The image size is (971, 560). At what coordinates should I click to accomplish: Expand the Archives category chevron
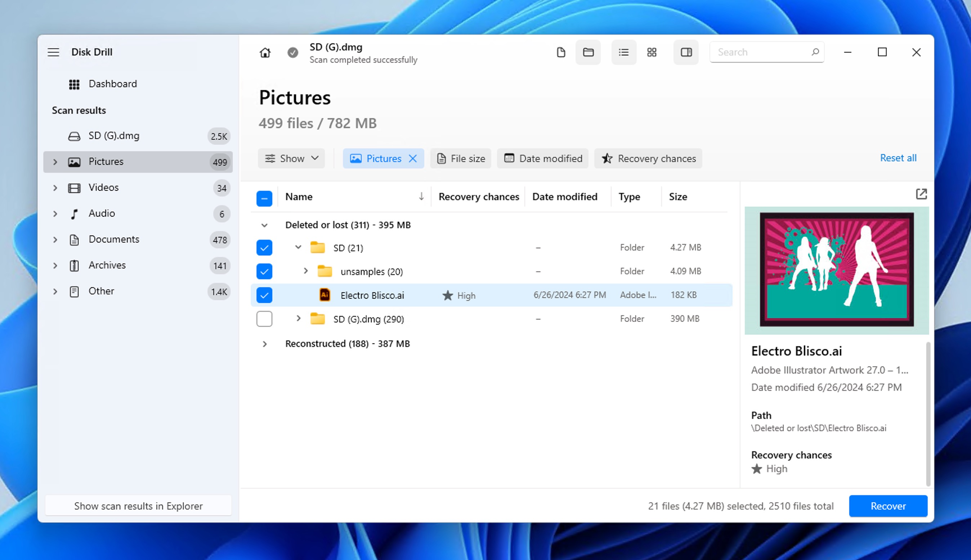pos(55,265)
